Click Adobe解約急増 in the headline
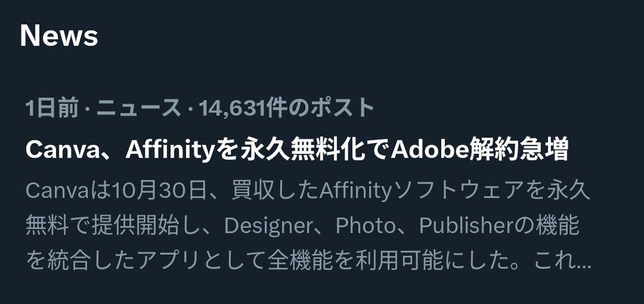The width and height of the screenshot is (644, 304). click(480, 150)
